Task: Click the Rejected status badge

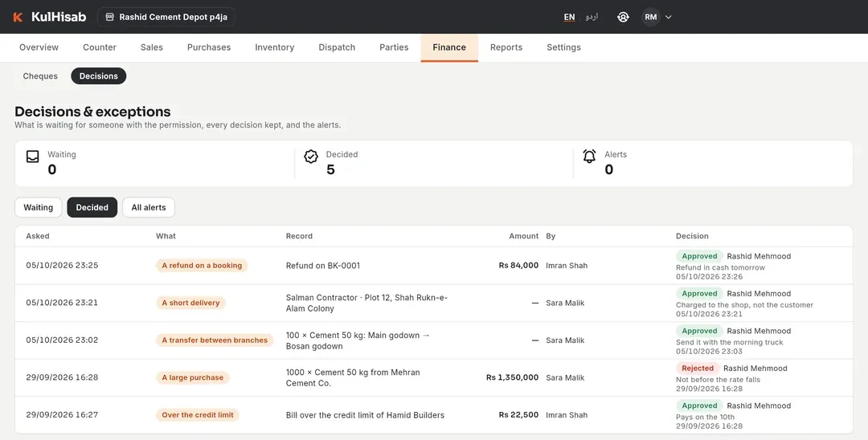Action: point(698,369)
